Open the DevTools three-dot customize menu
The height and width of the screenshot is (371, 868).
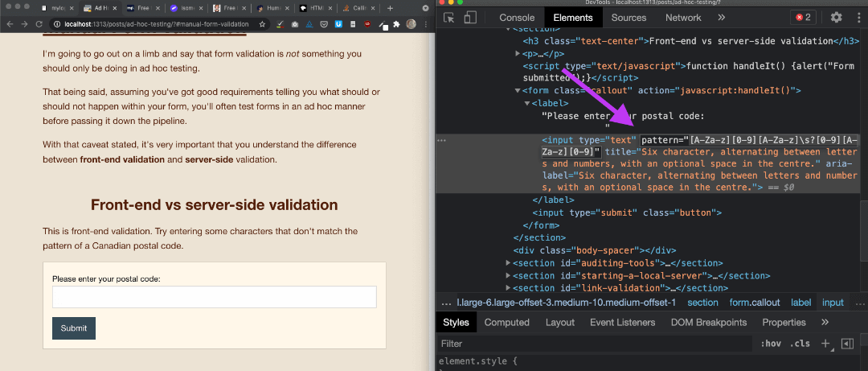tap(857, 17)
